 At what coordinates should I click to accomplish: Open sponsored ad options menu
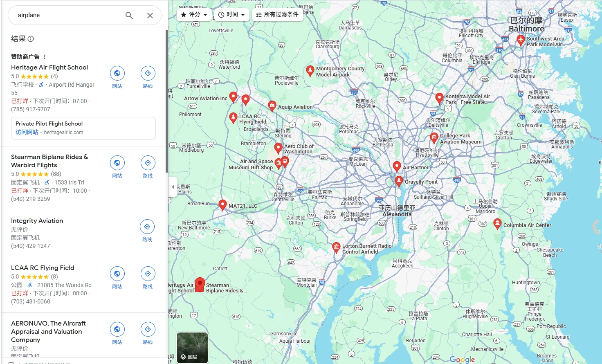[x=45, y=57]
